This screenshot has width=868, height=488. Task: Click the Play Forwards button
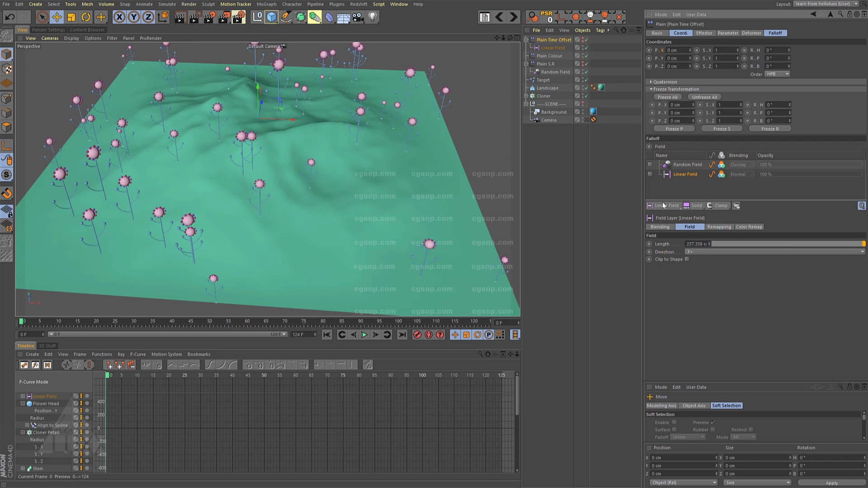(364, 335)
